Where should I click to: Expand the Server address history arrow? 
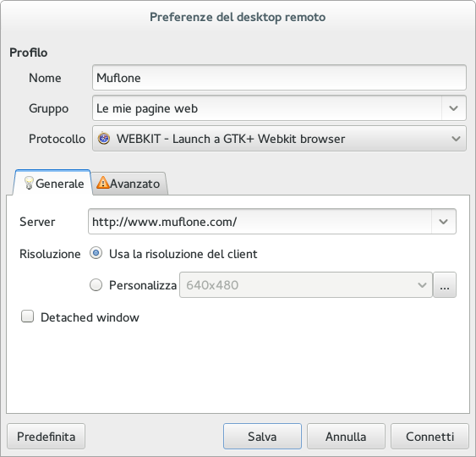point(444,222)
